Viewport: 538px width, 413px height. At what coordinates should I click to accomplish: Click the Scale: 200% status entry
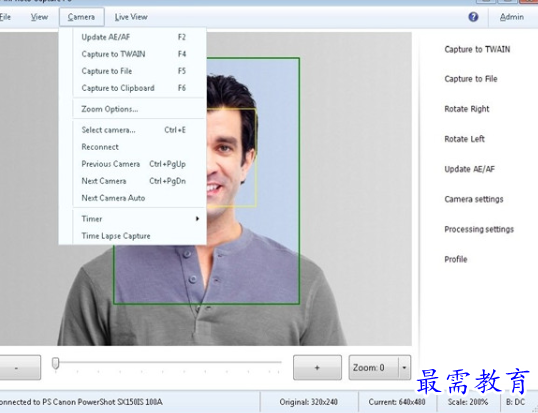468,402
